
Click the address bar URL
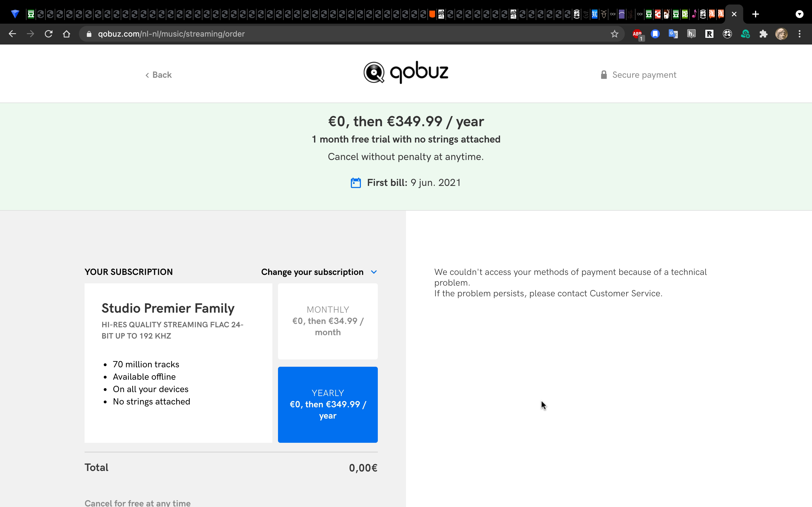171,34
